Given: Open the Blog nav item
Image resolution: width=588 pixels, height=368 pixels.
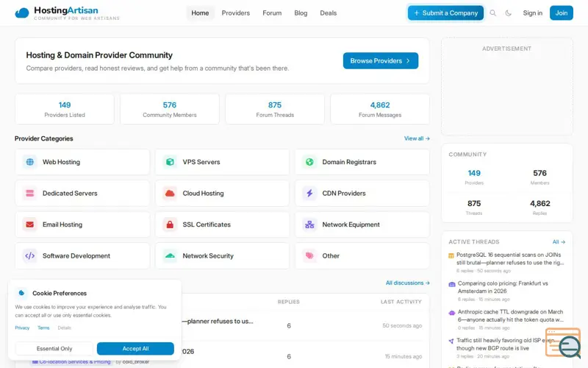Looking at the screenshot, I should [301, 13].
